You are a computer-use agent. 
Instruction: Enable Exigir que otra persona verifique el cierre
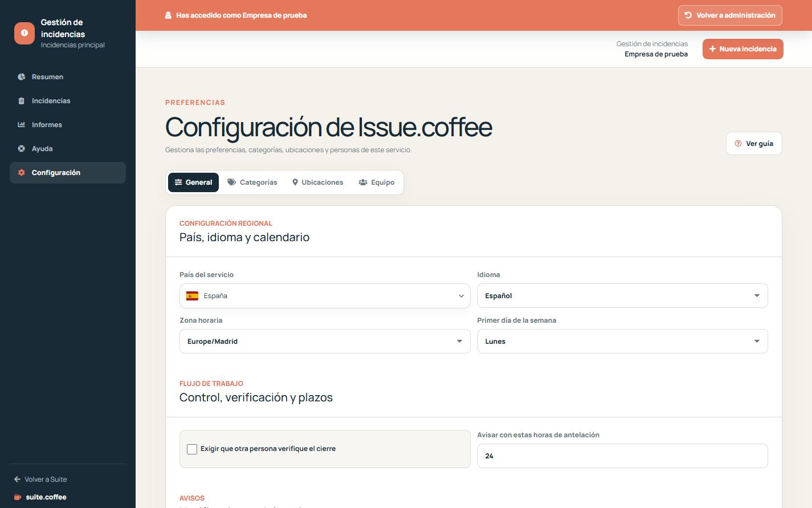(x=192, y=449)
